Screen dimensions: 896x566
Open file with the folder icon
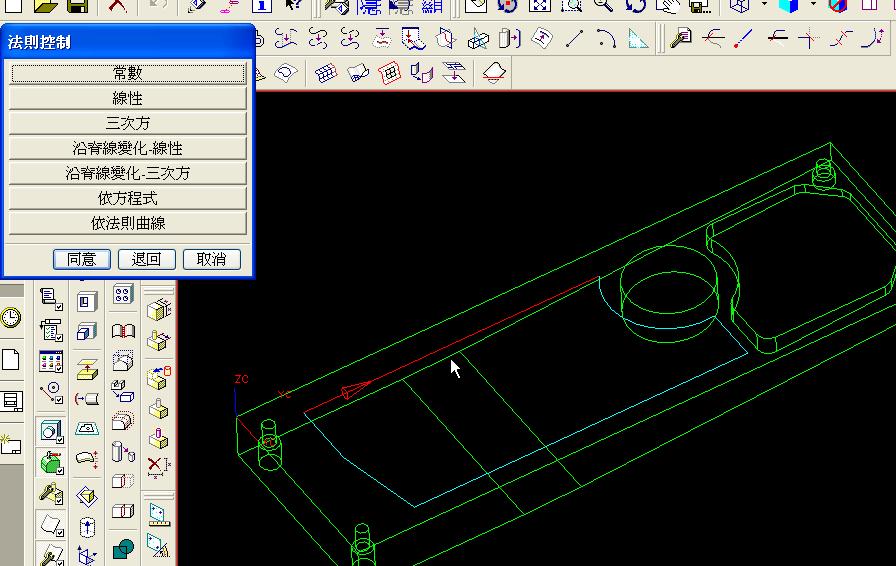[46, 6]
